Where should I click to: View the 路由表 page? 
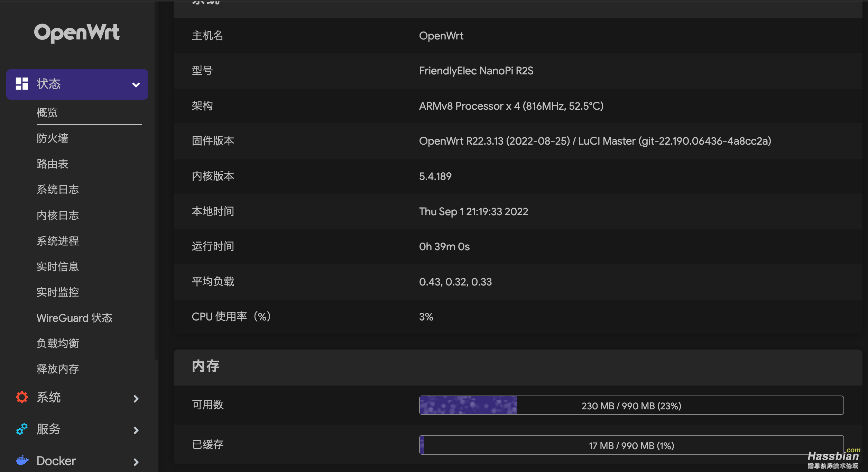(x=52, y=164)
